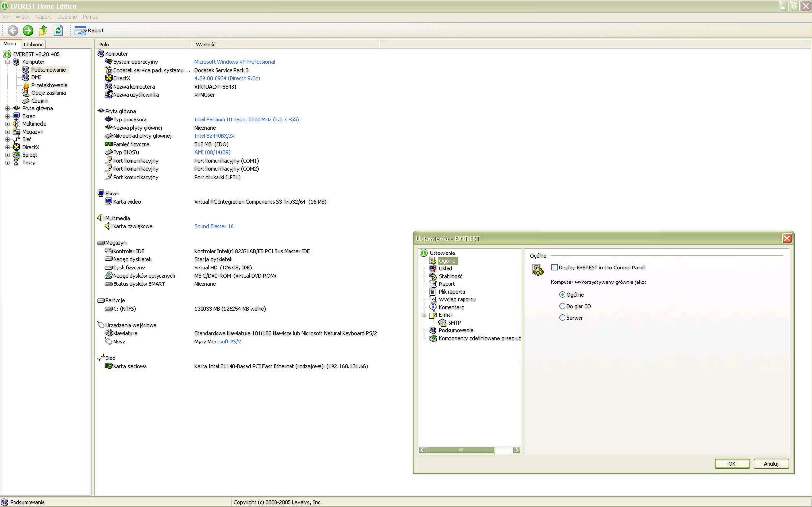Click the DirectX icon in the menu tree
The height and width of the screenshot is (507, 812).
pos(16,147)
